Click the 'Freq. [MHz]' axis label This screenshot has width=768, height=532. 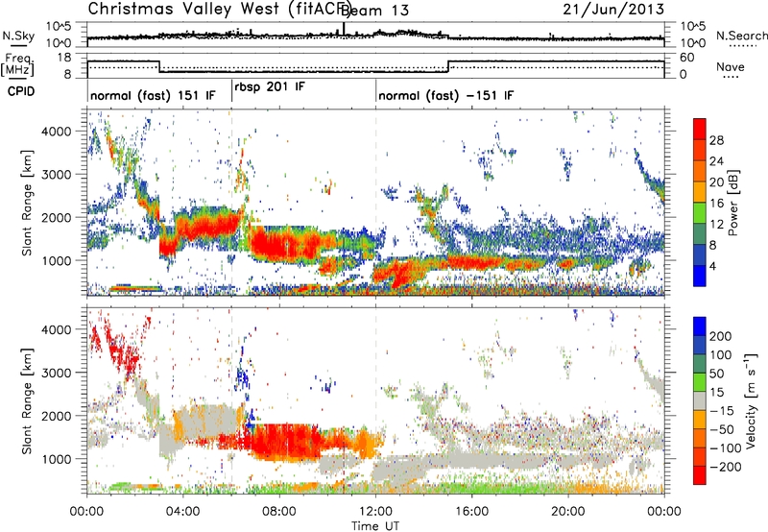pos(18,65)
